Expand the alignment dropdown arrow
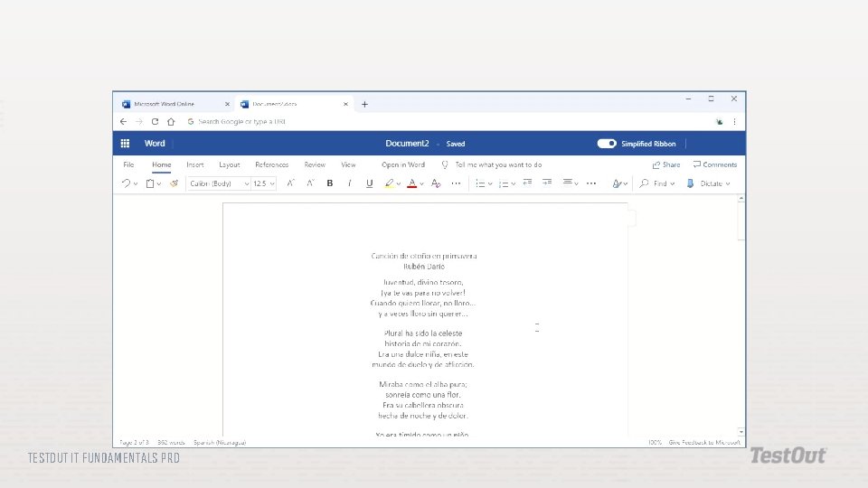Viewport: 868px width, 488px height. pyautogui.click(x=576, y=183)
